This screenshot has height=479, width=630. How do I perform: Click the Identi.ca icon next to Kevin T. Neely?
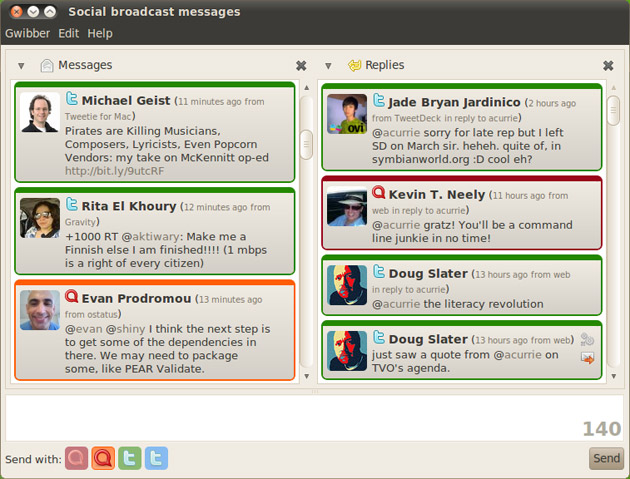[x=378, y=192]
